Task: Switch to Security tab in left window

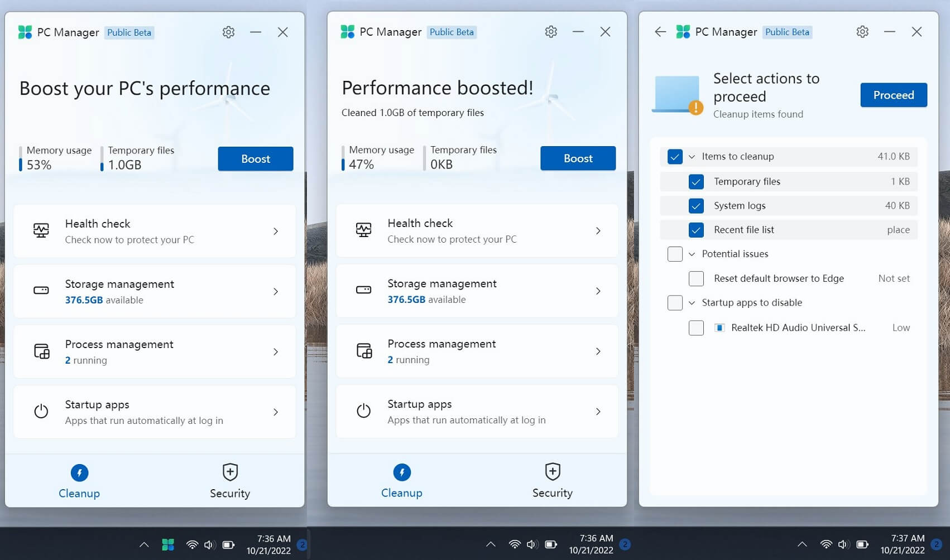Action: [x=230, y=481]
